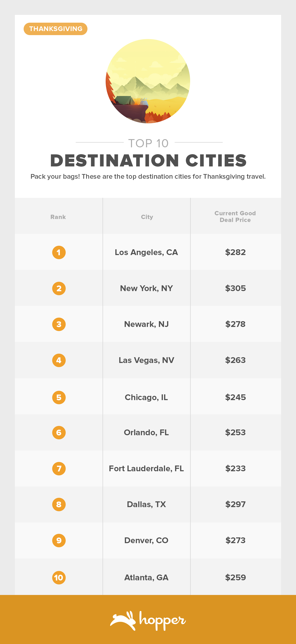The image size is (296, 644).
Task: Click the camping landscape illustration
Action: [148, 81]
